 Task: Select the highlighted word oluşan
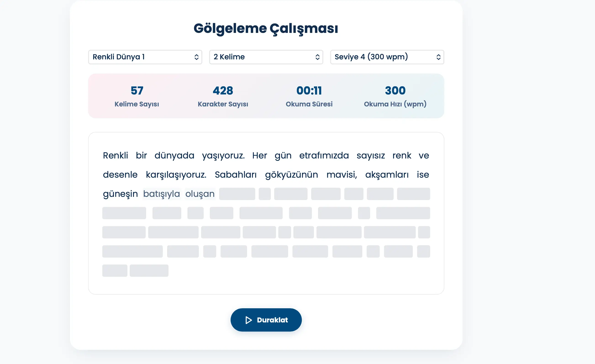tap(200, 193)
